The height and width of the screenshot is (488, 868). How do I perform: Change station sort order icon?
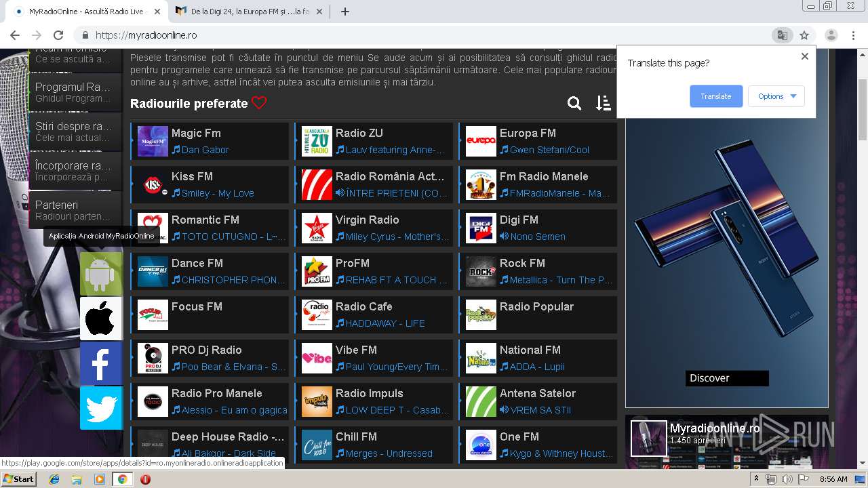[x=603, y=103]
